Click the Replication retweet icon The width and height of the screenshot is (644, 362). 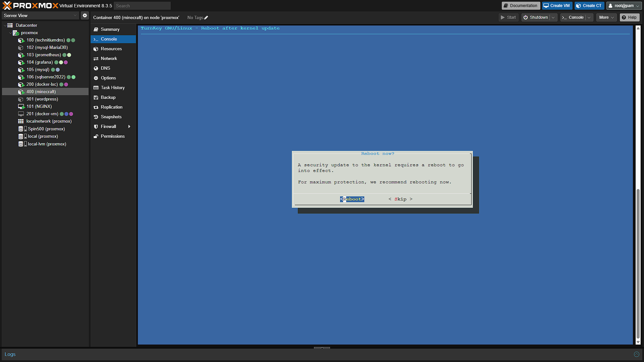(x=96, y=107)
